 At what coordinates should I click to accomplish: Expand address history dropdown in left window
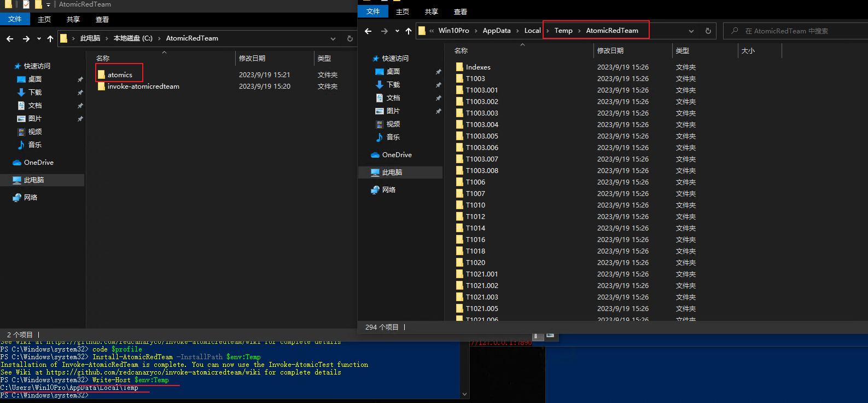tap(333, 39)
